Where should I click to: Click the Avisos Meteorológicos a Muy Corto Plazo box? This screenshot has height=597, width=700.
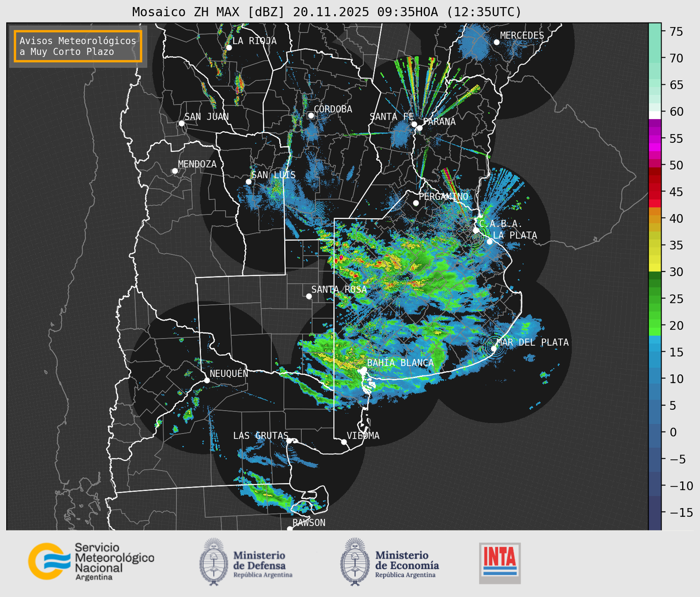[78, 46]
